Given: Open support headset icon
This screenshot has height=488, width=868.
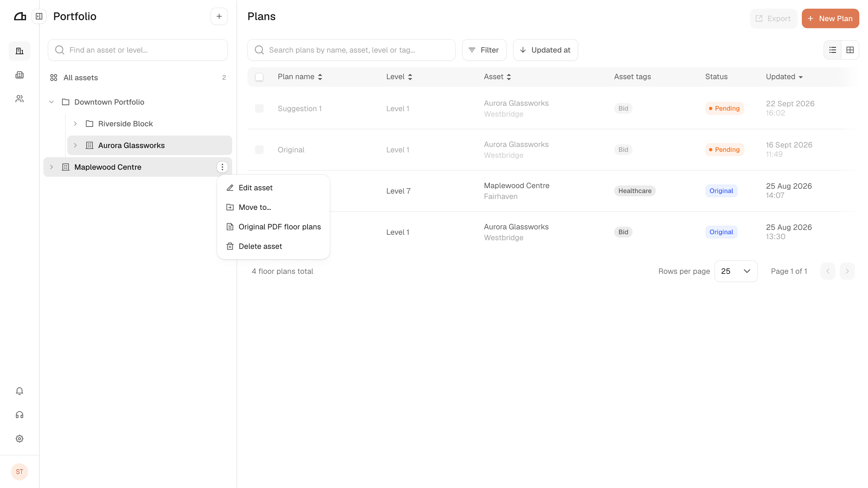Looking at the screenshot, I should (x=20, y=415).
